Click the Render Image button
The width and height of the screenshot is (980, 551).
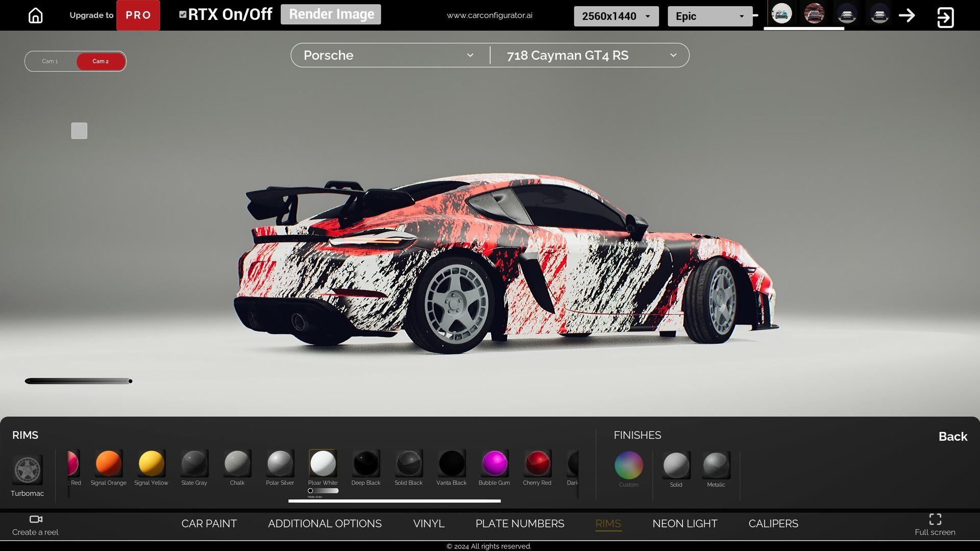point(331,14)
